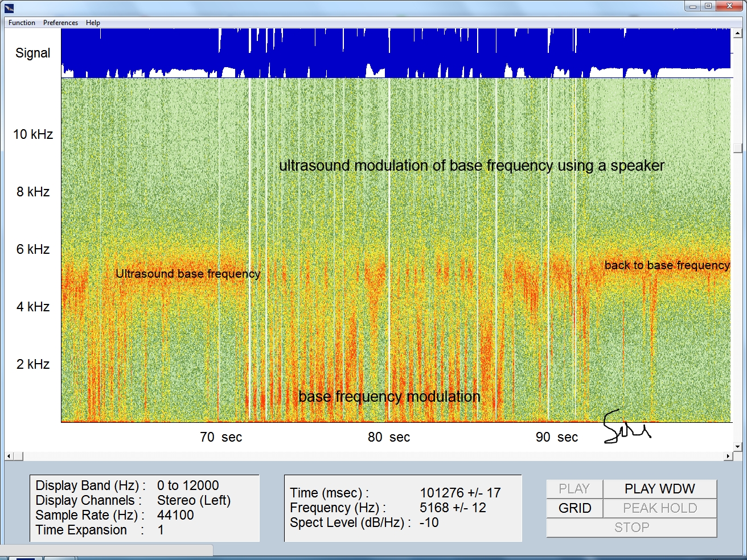Click the spectrogram at 'base frequency modulation' label
The height and width of the screenshot is (560, 747).
coord(389,397)
